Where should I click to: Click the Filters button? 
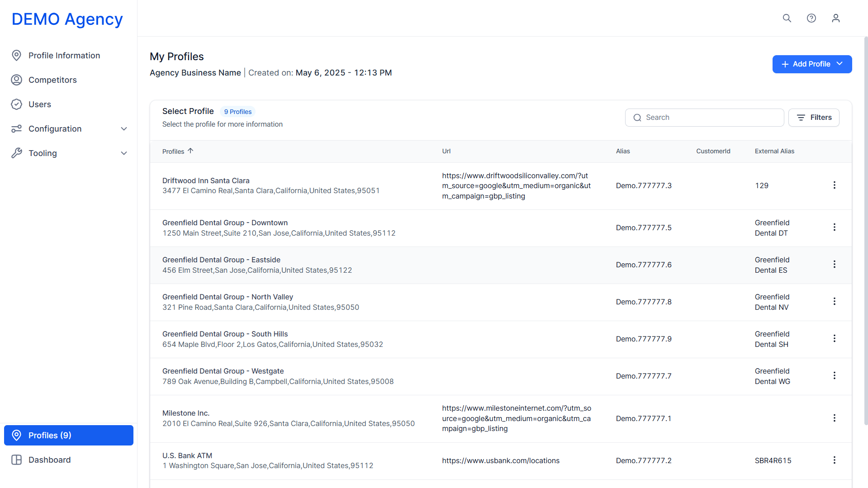pyautogui.click(x=814, y=118)
